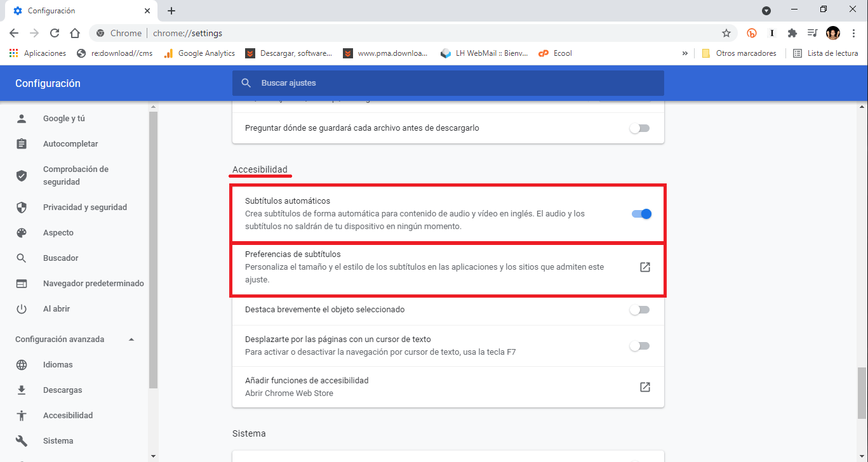Open the media control icon in toolbar

click(812, 33)
